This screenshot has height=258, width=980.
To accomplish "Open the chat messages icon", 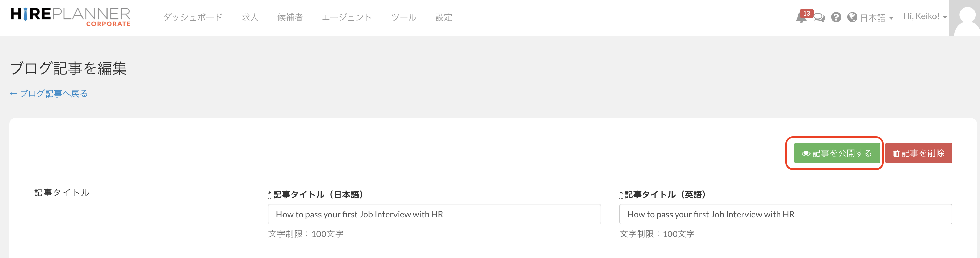I will pos(819,18).
